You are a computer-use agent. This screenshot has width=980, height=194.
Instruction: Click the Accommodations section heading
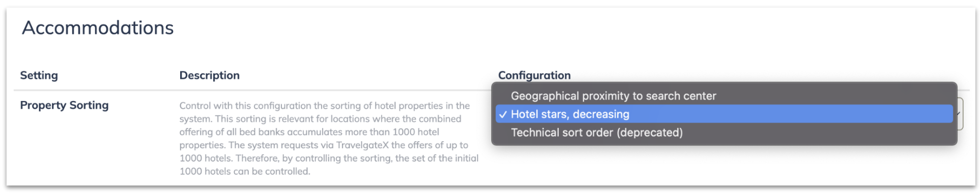(x=98, y=27)
